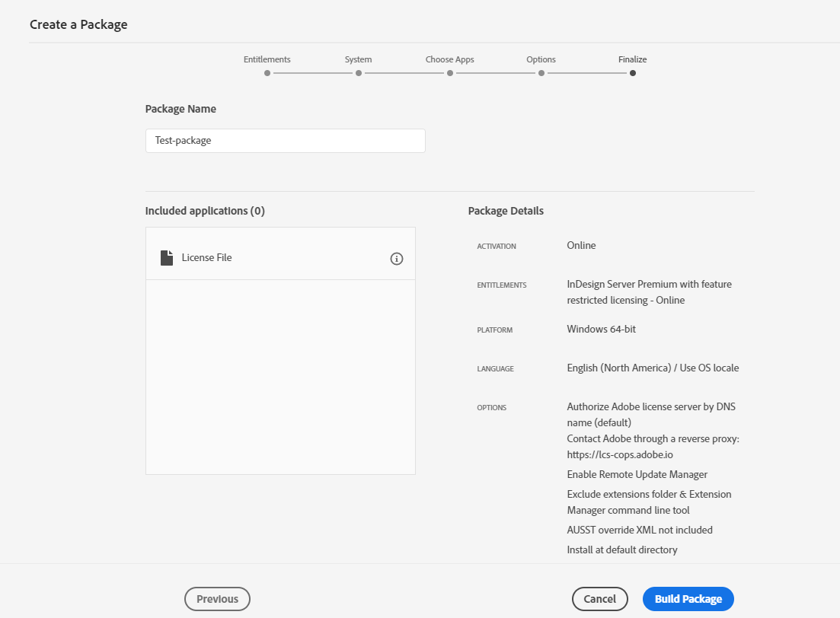Click the Options step dot

tap(541, 74)
